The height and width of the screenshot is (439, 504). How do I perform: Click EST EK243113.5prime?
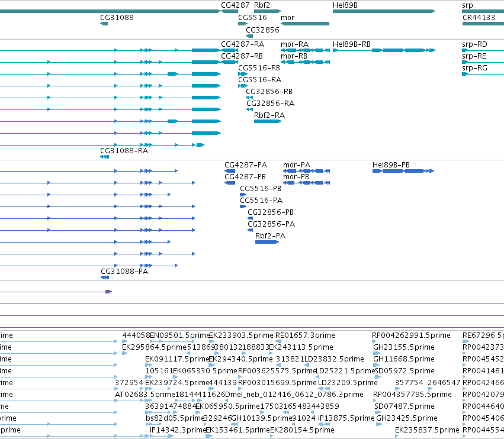click(x=301, y=347)
